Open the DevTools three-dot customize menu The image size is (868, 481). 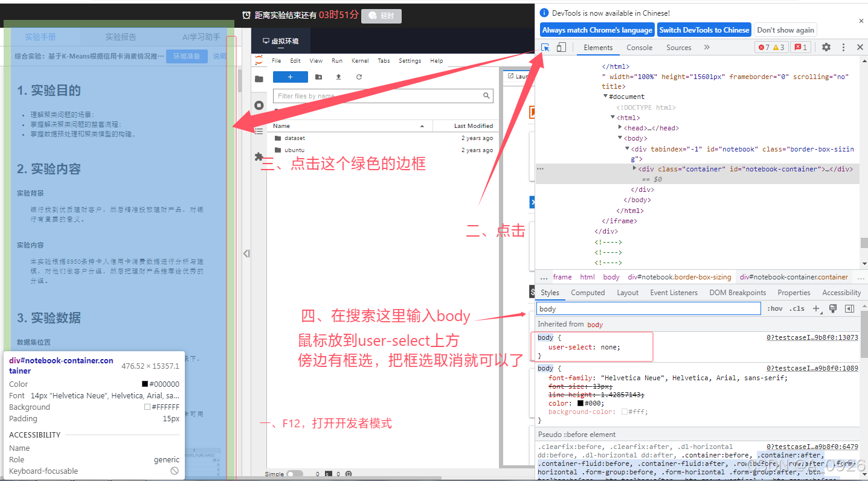pyautogui.click(x=843, y=47)
